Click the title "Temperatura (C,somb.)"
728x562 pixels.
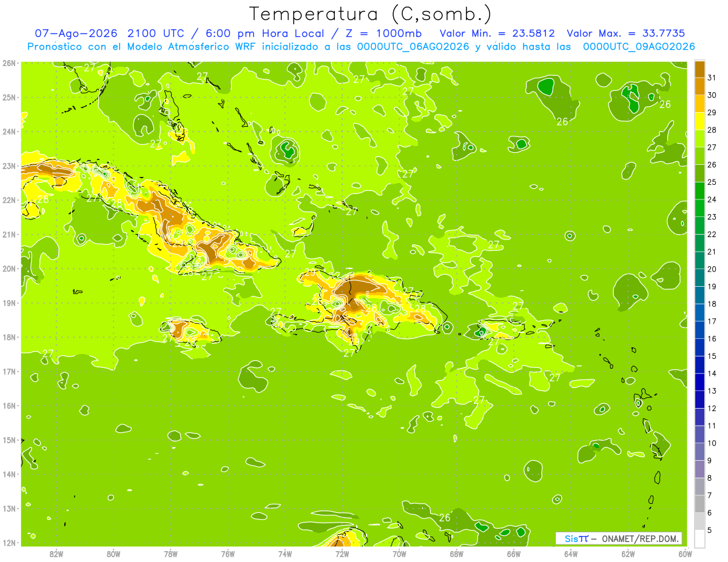pyautogui.click(x=371, y=14)
